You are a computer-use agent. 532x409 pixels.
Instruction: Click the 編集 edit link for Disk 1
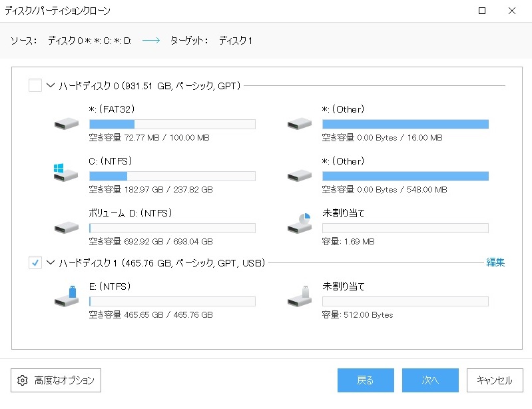[495, 262]
